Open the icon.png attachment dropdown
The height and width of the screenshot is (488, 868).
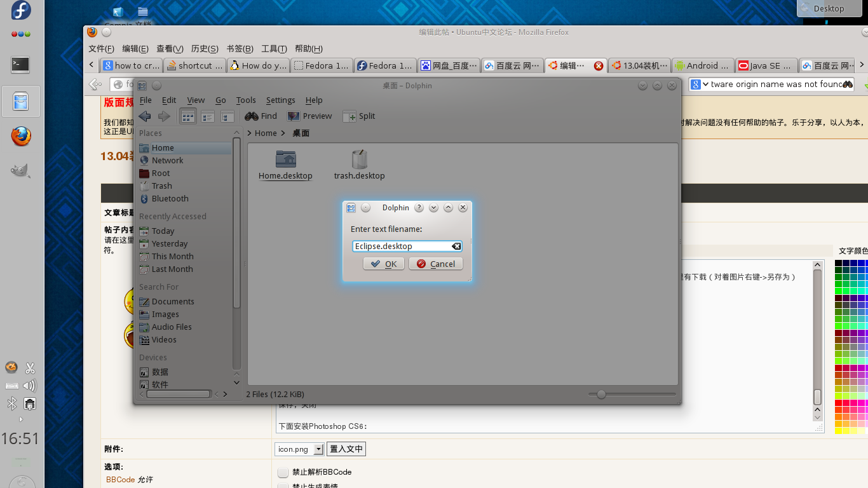[318, 449]
